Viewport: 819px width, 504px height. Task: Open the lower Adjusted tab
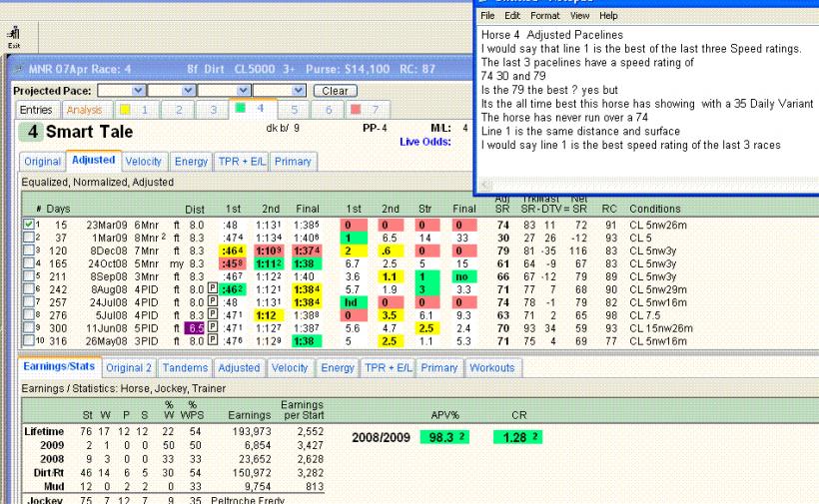[239, 368]
